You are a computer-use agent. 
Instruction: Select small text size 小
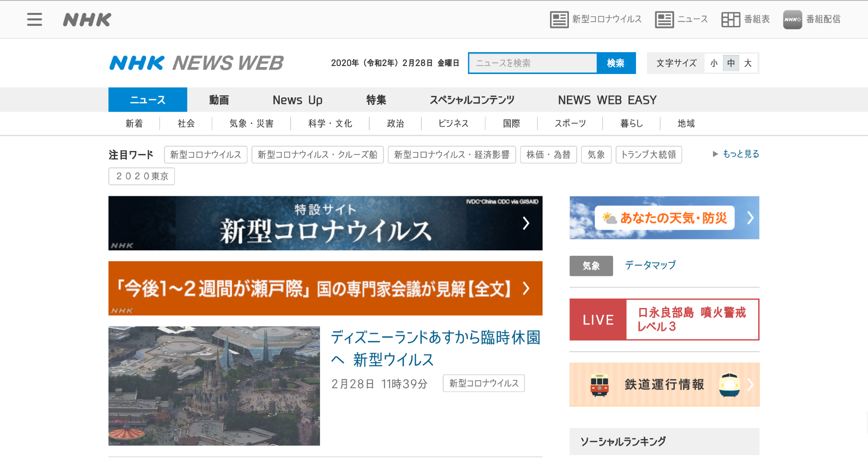pos(714,63)
